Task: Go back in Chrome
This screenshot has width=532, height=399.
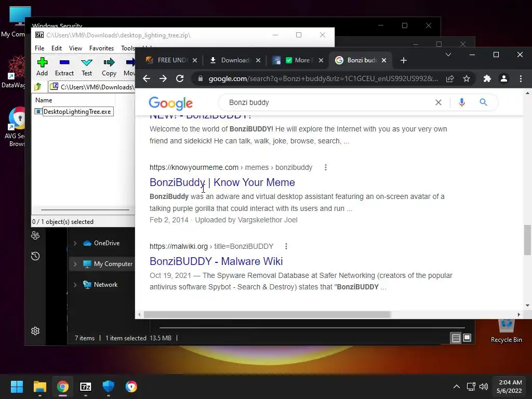Action: click(x=147, y=79)
